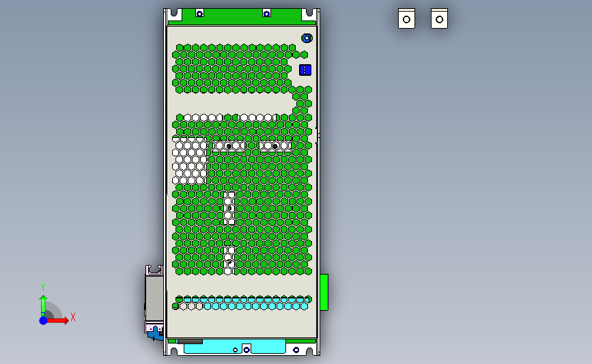Pick the screw hole at the bottom-right of the enclosure
This screenshot has width=592, height=364.
[296, 350]
